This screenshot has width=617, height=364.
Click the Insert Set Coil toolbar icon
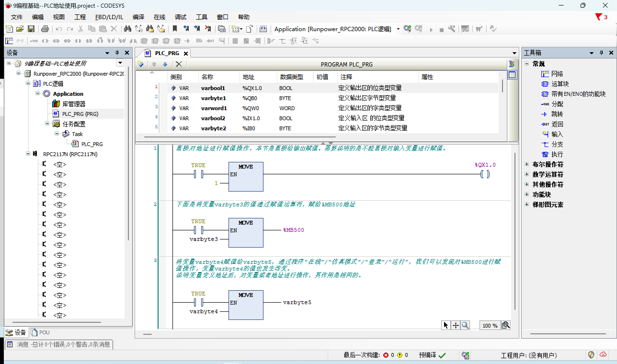click(x=56, y=41)
